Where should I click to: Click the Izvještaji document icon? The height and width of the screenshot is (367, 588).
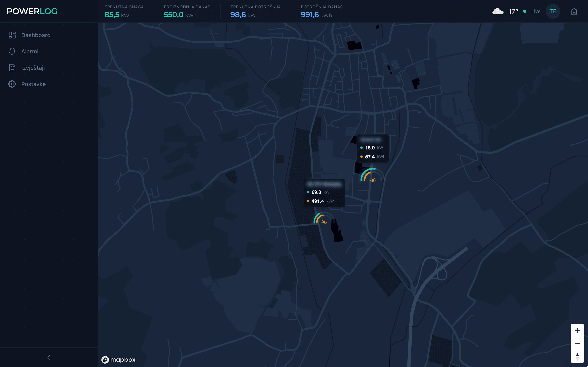[12, 68]
